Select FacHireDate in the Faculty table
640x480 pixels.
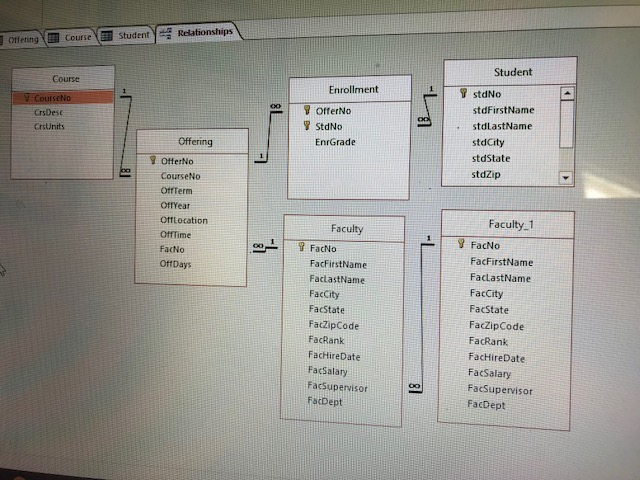tap(334, 356)
